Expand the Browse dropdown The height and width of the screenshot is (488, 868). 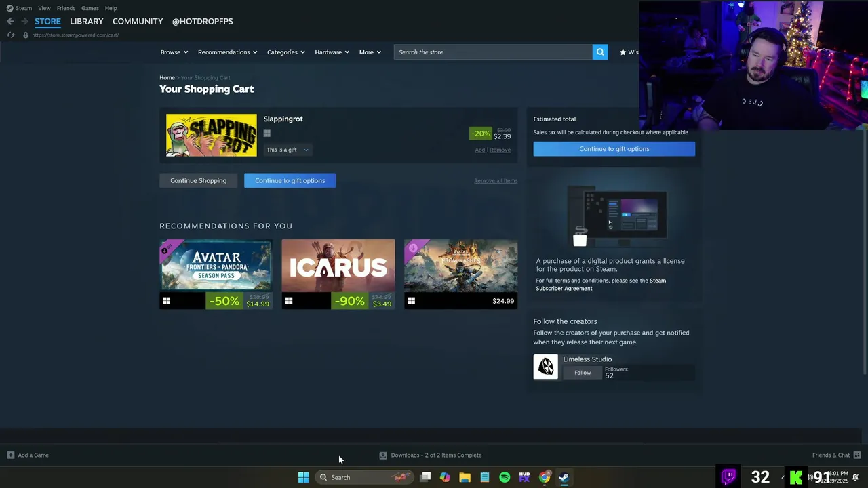click(174, 52)
